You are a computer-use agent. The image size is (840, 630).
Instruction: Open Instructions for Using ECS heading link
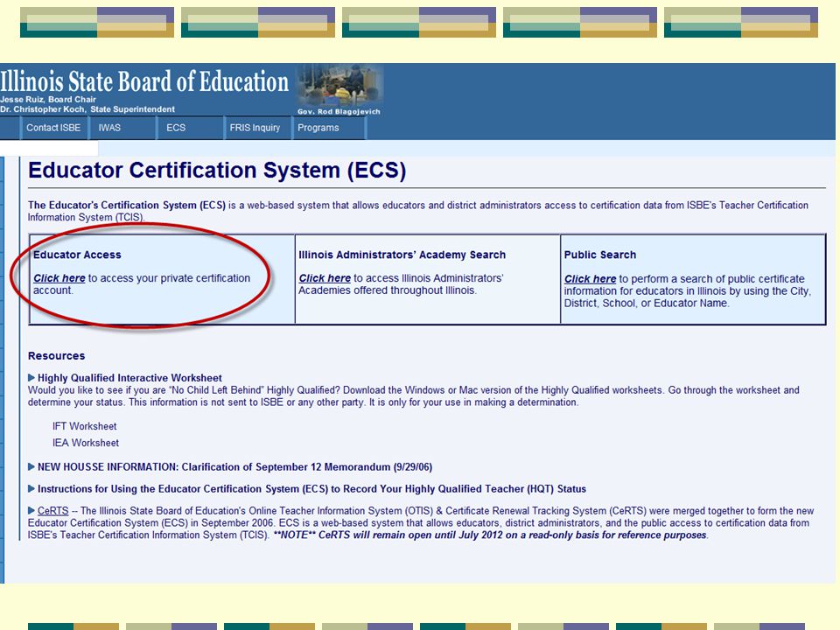pos(311,489)
